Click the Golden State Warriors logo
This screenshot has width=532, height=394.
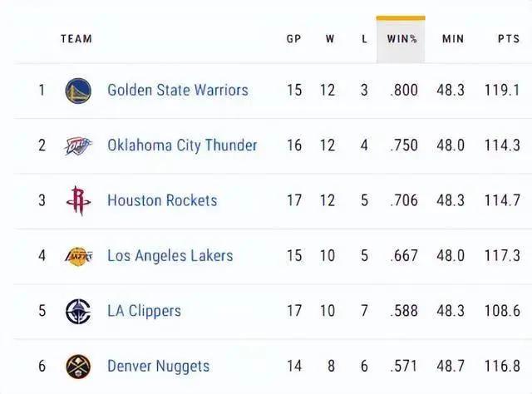point(78,91)
